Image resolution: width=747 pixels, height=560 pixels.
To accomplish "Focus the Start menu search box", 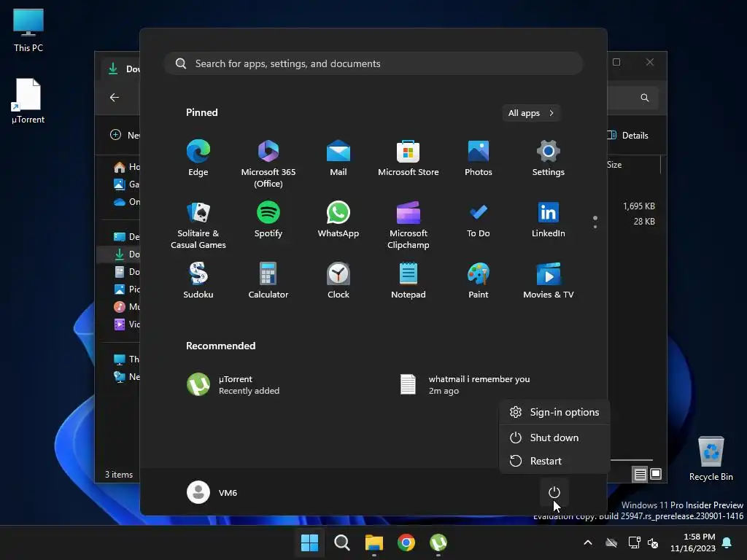I will [373, 63].
